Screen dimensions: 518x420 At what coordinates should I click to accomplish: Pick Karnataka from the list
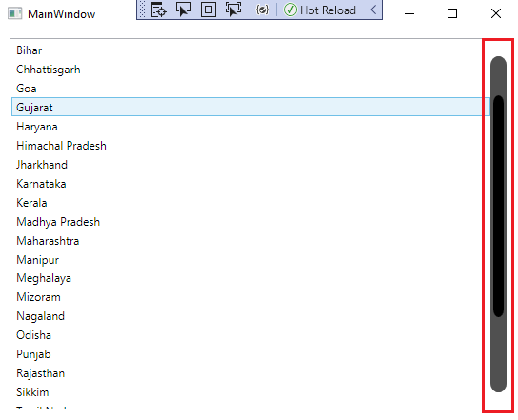[250, 184]
